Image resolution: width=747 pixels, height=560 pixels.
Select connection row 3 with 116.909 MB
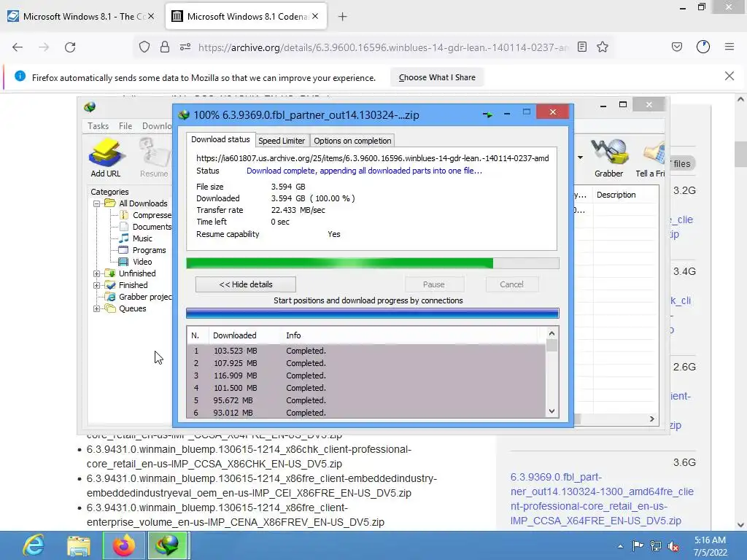[x=366, y=376]
